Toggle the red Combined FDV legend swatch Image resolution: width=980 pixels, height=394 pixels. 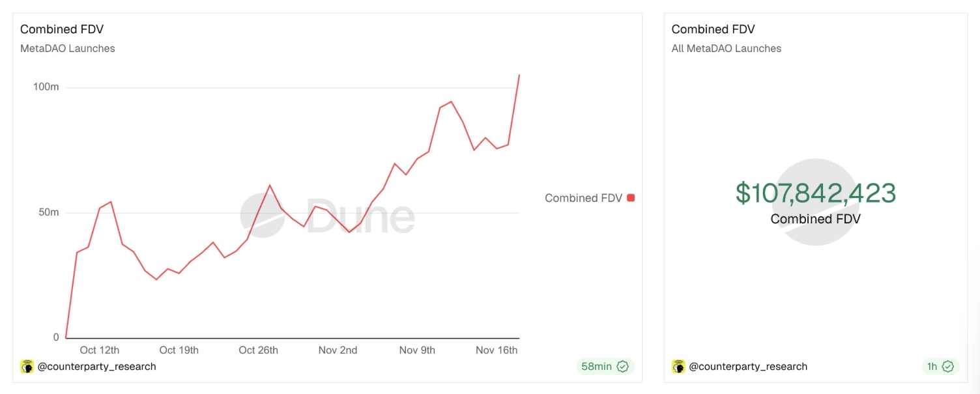point(630,198)
